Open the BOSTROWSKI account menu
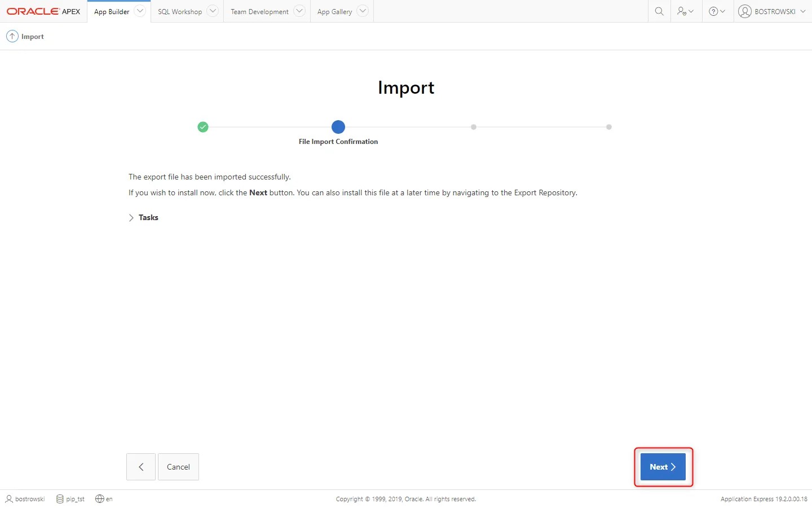 [772, 11]
